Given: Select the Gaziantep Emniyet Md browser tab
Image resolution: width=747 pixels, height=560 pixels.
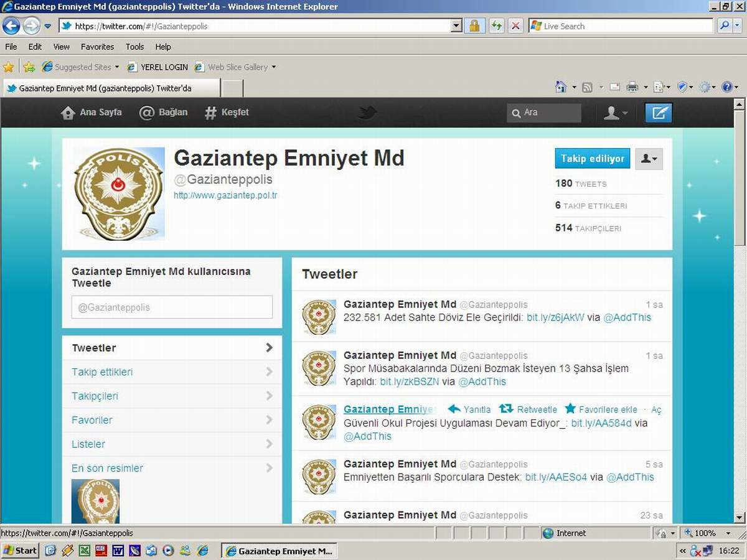Looking at the screenshot, I should tap(111, 88).
